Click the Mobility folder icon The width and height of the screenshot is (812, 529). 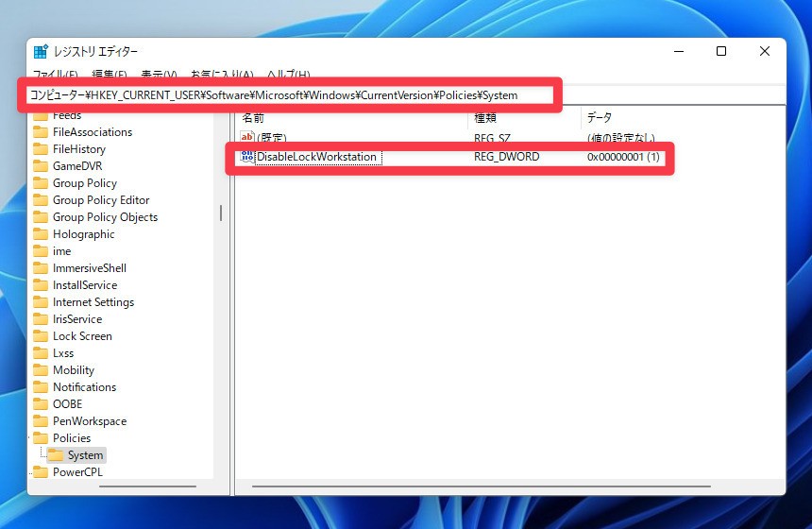click(41, 370)
